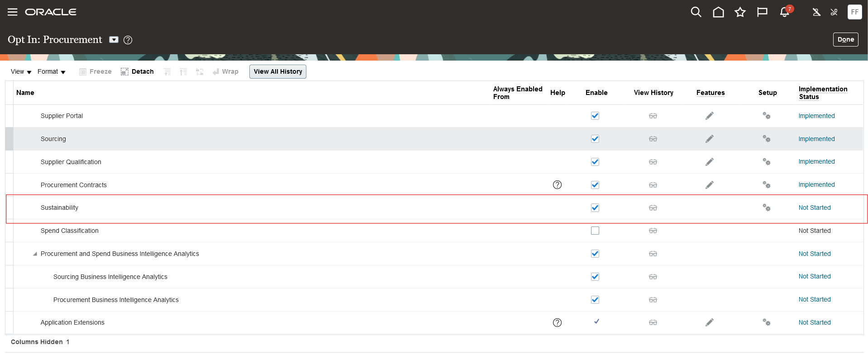The height and width of the screenshot is (354, 868).
Task: Open the hamburger navigator menu
Action: tap(13, 12)
